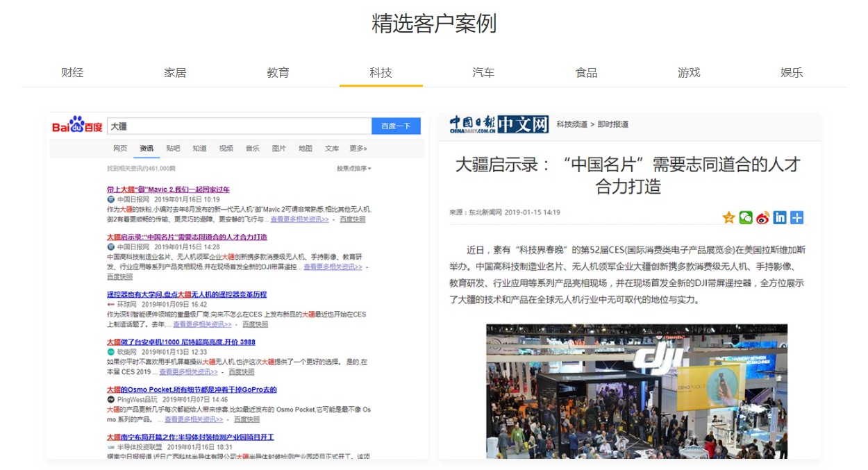Click the 半导体投资联盟 source icon
The width and height of the screenshot is (868, 470).
click(x=110, y=447)
